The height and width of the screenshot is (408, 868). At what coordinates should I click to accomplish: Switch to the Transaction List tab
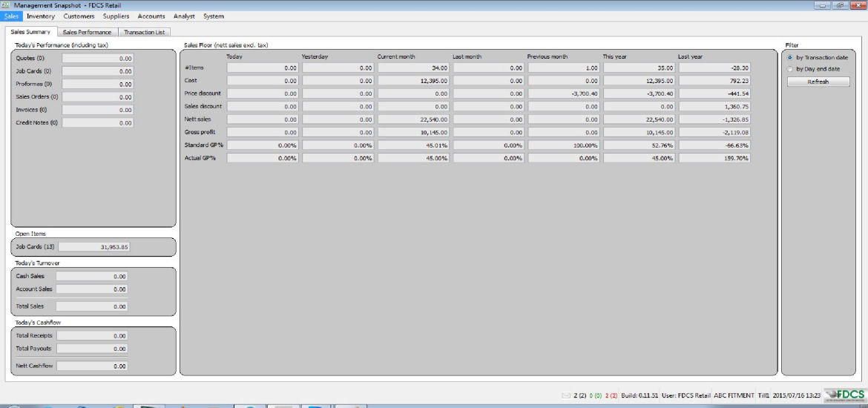click(145, 33)
